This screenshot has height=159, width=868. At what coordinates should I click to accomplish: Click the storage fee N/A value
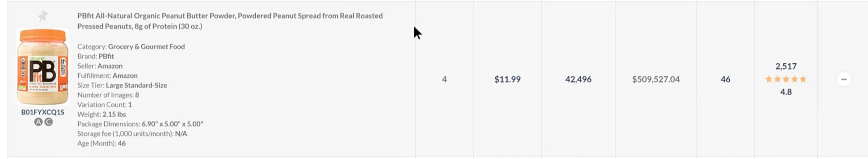(181, 134)
